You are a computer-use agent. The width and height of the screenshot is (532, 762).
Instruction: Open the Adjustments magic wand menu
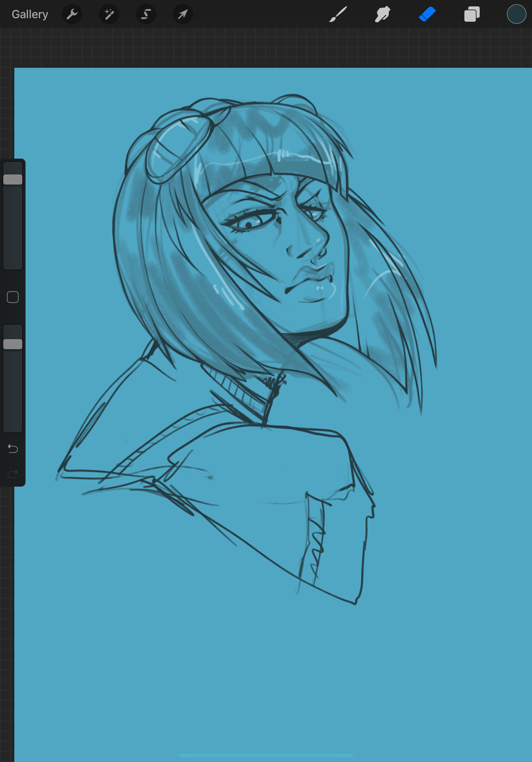click(109, 14)
